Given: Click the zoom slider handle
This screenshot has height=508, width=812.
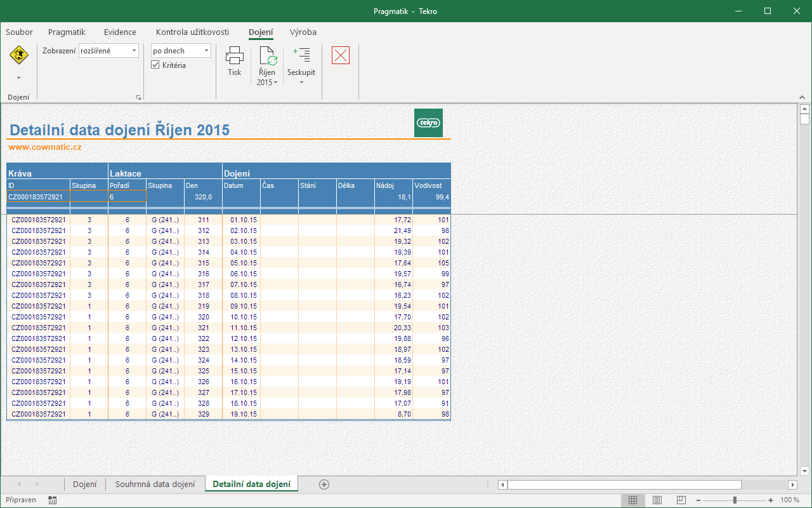Looking at the screenshot, I should pyautogui.click(x=735, y=500).
